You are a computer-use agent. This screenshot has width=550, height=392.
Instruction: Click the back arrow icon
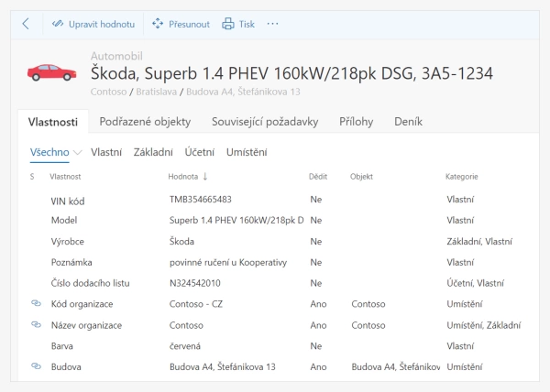tap(25, 24)
